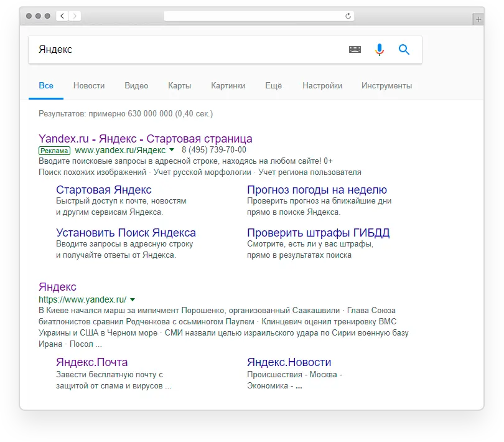Go forward with the browser forward arrow
504x442 pixels.
tap(75, 16)
